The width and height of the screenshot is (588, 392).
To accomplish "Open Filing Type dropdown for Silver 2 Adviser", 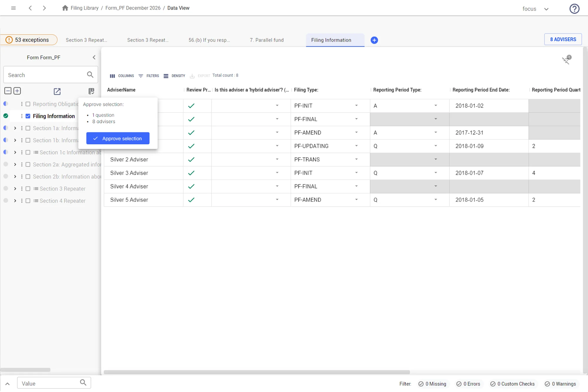I will tap(356, 159).
